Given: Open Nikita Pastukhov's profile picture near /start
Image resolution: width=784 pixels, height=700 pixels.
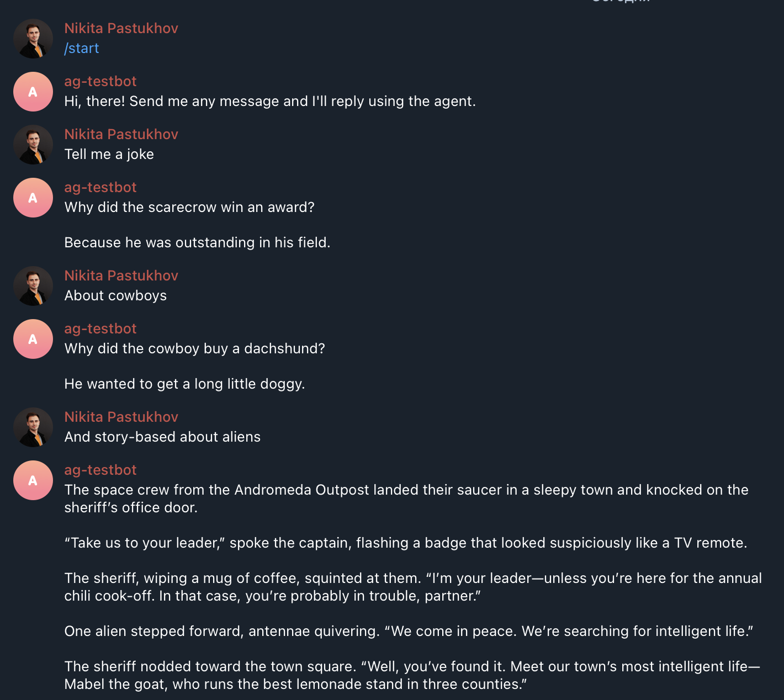Looking at the screenshot, I should point(33,39).
